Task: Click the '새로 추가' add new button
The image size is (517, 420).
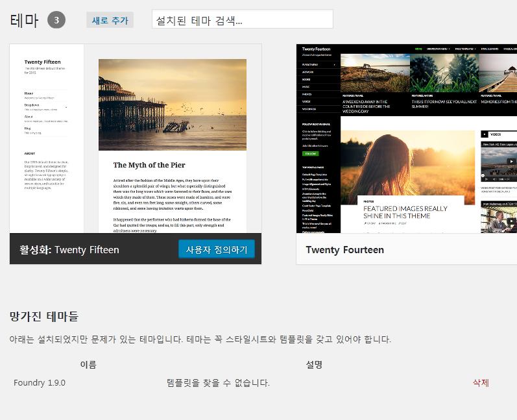Action: 110,20
